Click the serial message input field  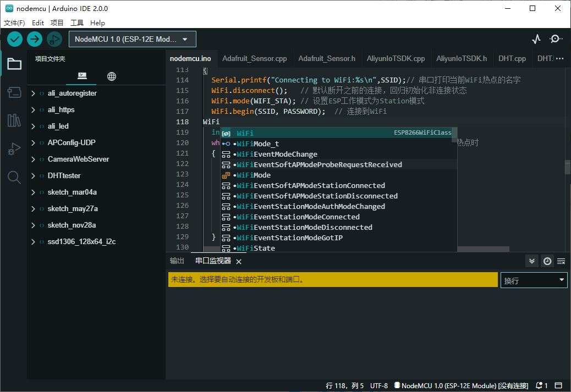(x=333, y=279)
